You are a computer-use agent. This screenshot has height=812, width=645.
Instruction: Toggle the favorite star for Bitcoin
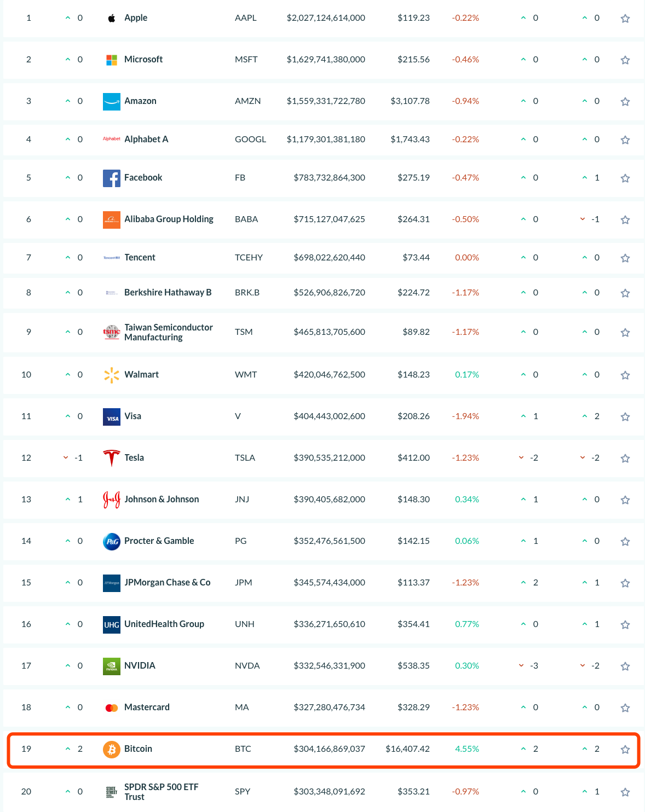(x=625, y=750)
